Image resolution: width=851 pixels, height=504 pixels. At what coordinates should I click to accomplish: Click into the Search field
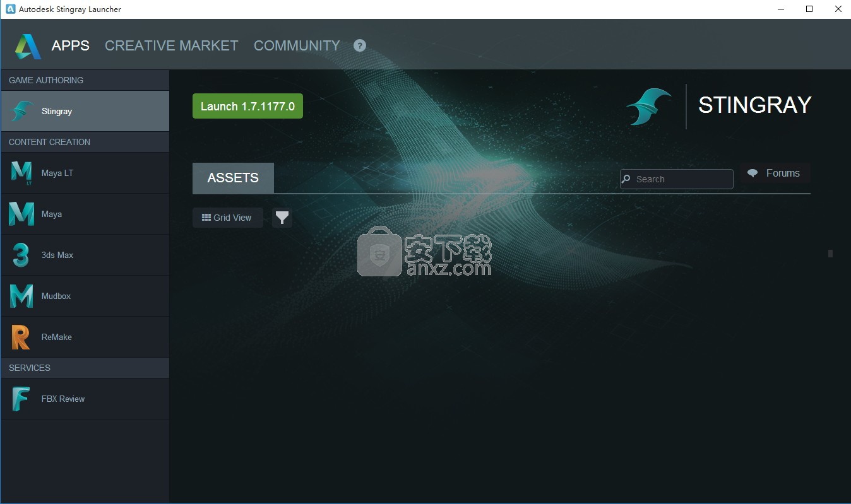(677, 179)
